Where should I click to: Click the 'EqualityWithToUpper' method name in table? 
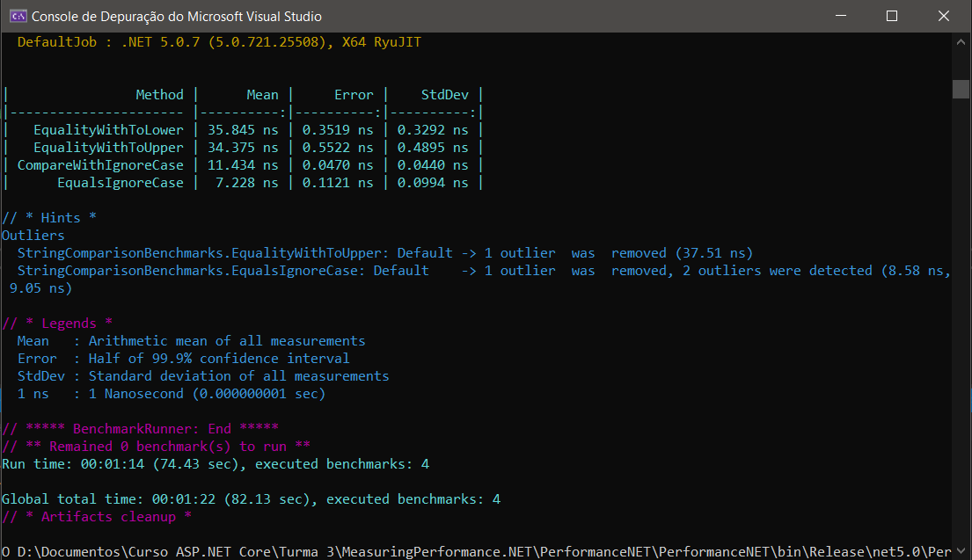point(108,148)
